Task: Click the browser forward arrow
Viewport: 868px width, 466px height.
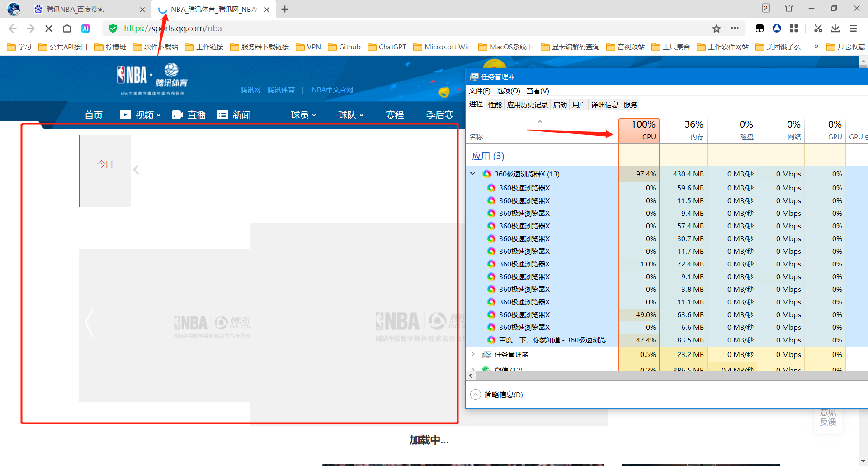Action: coord(31,29)
